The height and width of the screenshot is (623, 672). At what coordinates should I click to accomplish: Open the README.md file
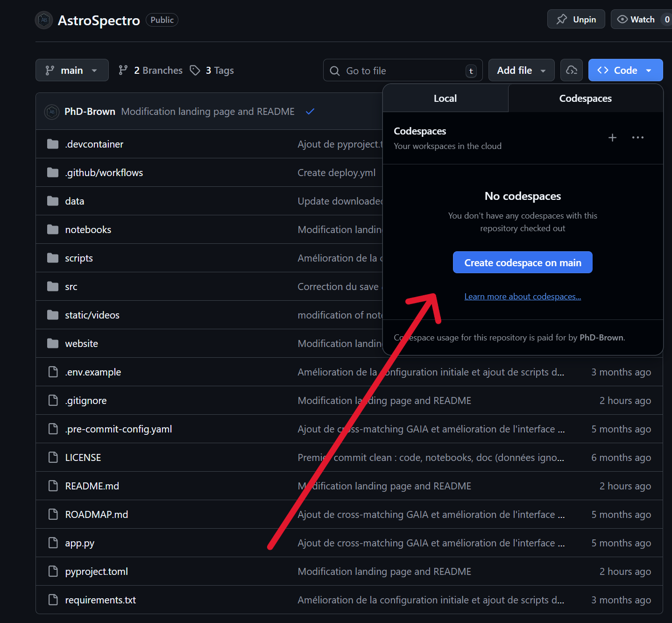pos(92,486)
